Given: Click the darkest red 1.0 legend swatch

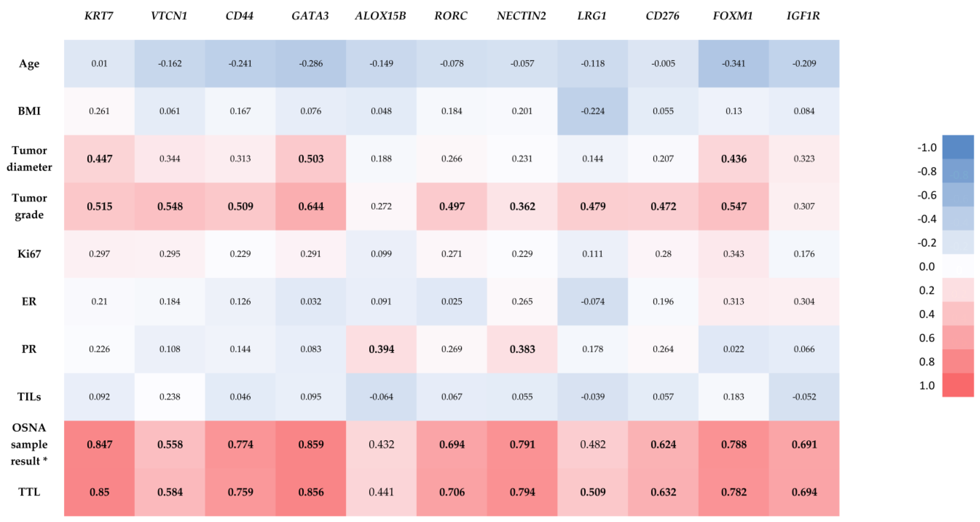Looking at the screenshot, I should tap(958, 385).
